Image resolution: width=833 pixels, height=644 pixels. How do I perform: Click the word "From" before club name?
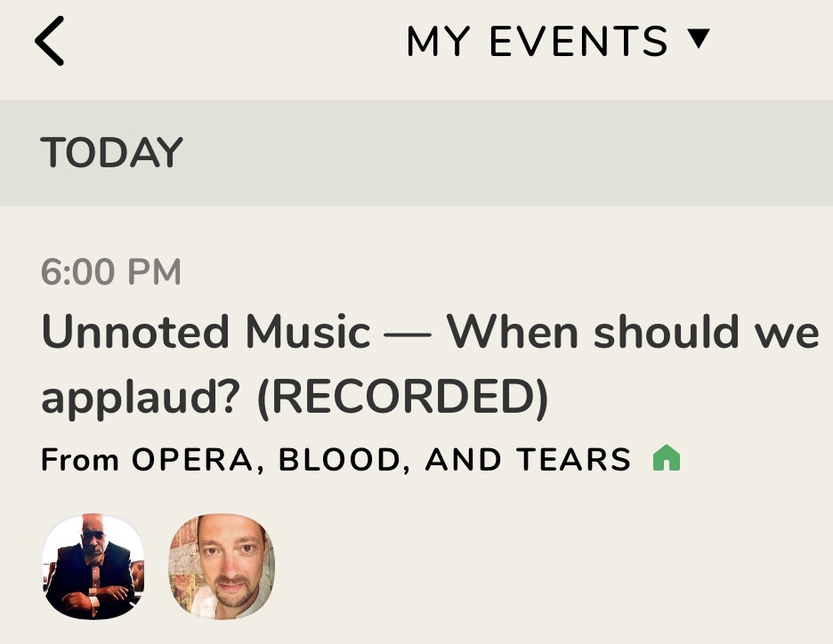click(80, 460)
